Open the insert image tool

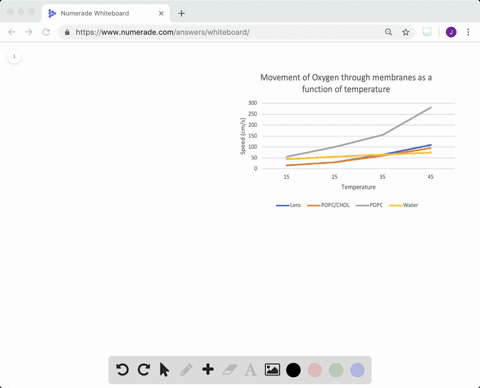tap(272, 370)
